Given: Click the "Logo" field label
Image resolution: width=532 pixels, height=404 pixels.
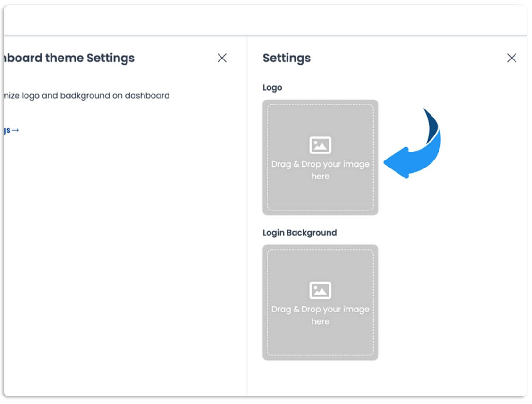Looking at the screenshot, I should tap(272, 88).
